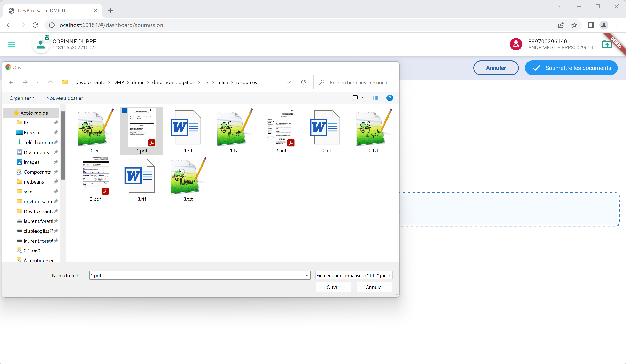The width and height of the screenshot is (626, 364).
Task: Click the src breadcrumb
Action: tap(206, 82)
